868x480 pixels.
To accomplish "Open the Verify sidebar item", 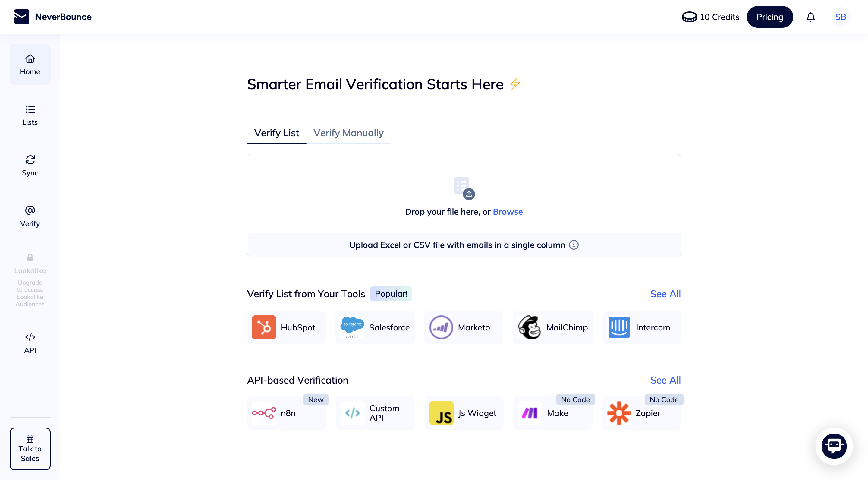I will pyautogui.click(x=30, y=216).
